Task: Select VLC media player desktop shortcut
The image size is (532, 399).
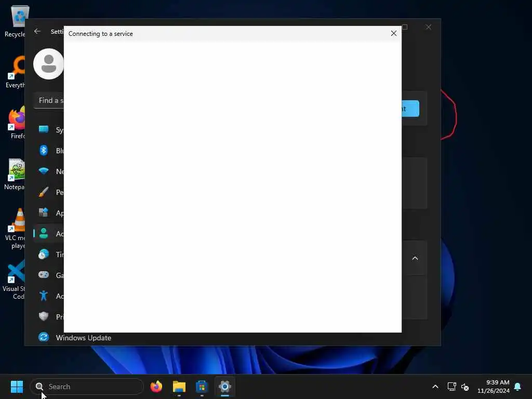Action: pyautogui.click(x=15, y=229)
